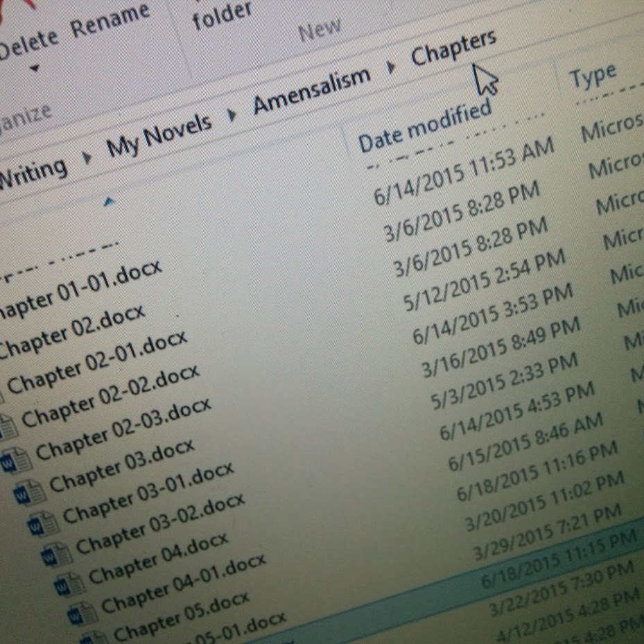Click the sort arrow above the name column
The width and height of the screenshot is (644, 644).
click(109, 201)
